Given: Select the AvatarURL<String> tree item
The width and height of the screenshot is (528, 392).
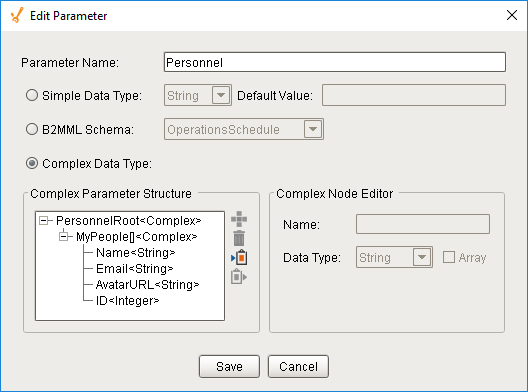Looking at the screenshot, I should [x=147, y=285].
